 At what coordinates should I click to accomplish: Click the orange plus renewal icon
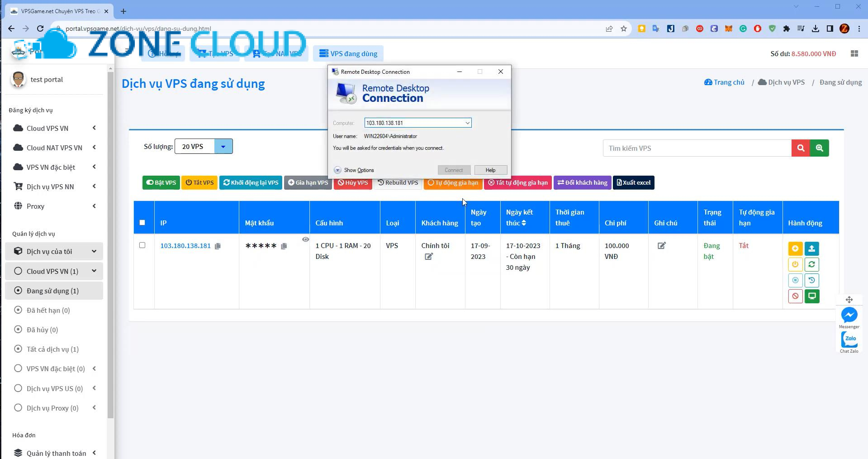point(795,249)
